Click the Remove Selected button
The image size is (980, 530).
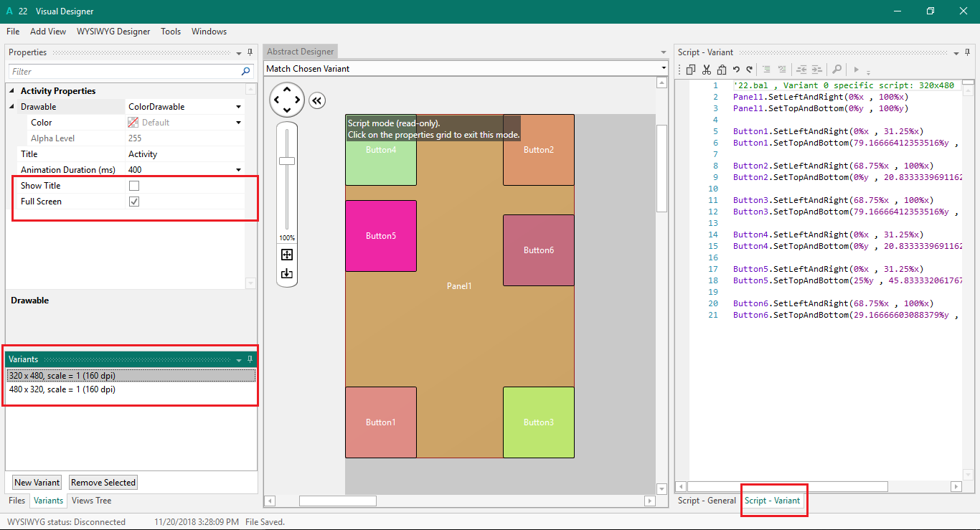pos(103,483)
